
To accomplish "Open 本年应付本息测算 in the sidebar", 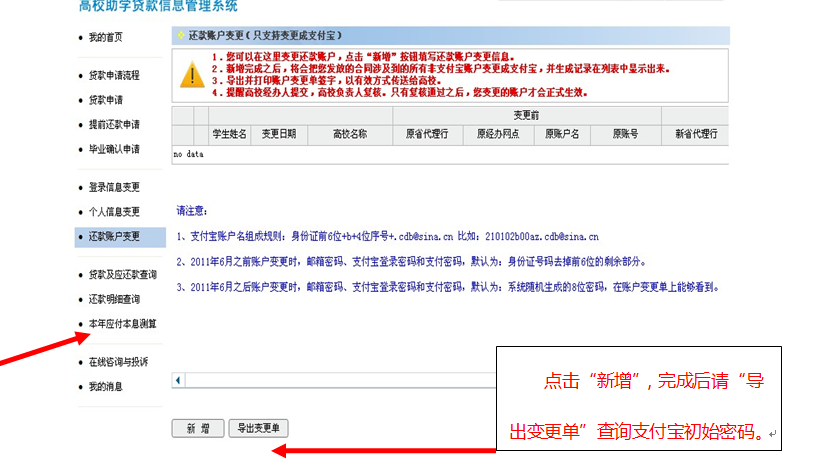I will 122,324.
